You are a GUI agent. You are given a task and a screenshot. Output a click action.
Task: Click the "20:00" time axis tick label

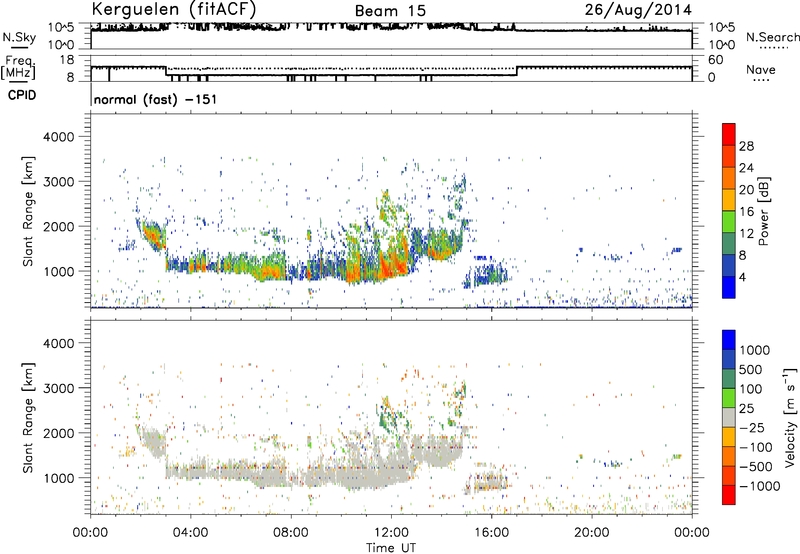591,533
